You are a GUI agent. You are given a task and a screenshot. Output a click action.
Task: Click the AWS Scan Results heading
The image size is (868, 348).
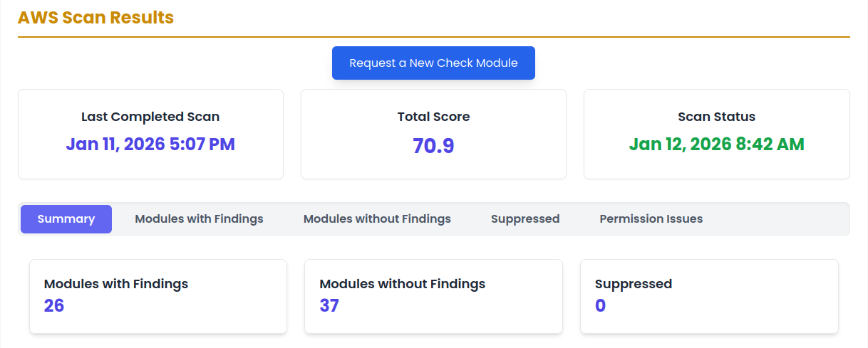[95, 18]
